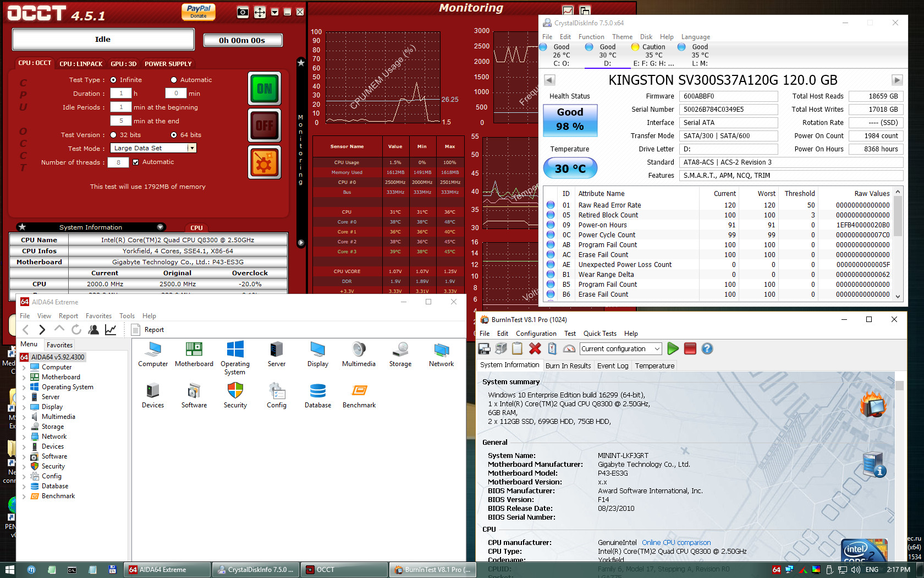Open the Benchmark icon in AIDA64 panel
Viewport: 924px width, 578px height.
pos(359,396)
